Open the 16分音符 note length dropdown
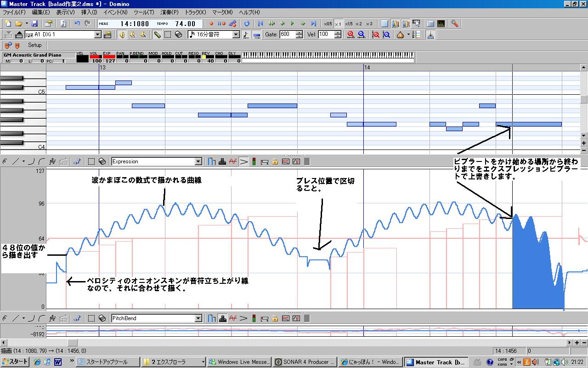The width and height of the screenshot is (588, 368). coord(236,34)
